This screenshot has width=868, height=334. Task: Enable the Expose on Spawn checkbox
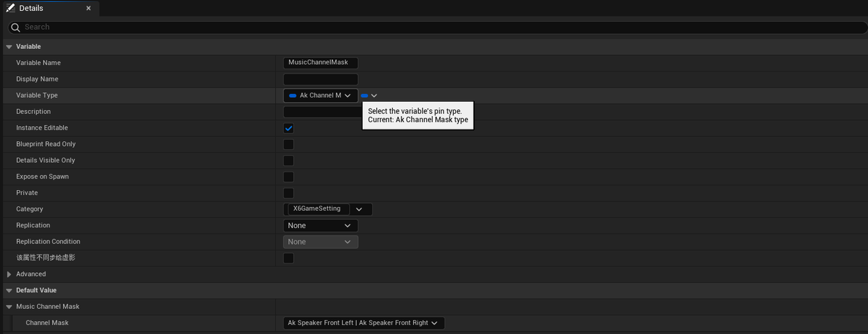click(288, 177)
